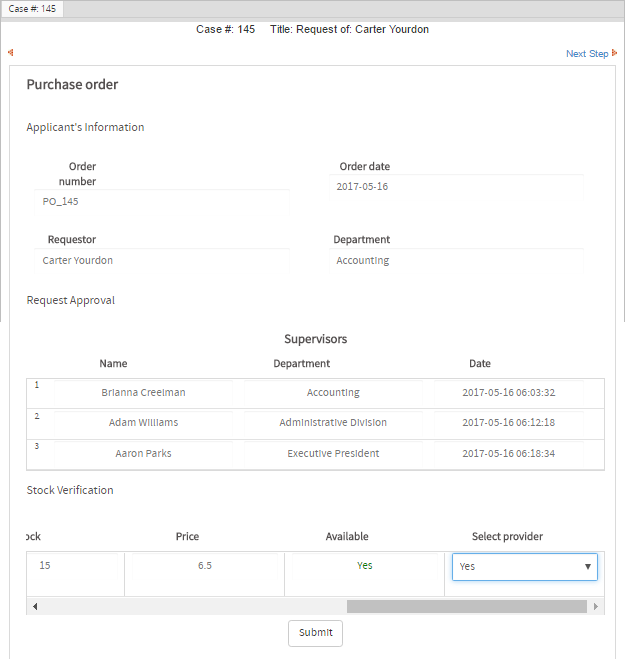The height and width of the screenshot is (659, 625).
Task: Select the Aaron Parks name cell
Action: coord(143,454)
